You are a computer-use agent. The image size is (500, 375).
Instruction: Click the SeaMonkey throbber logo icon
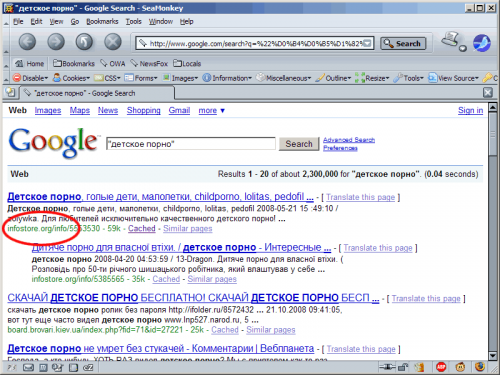point(482,43)
